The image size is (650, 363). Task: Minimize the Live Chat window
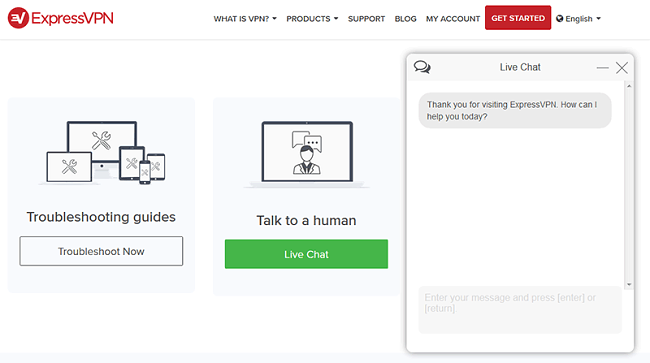click(x=602, y=68)
